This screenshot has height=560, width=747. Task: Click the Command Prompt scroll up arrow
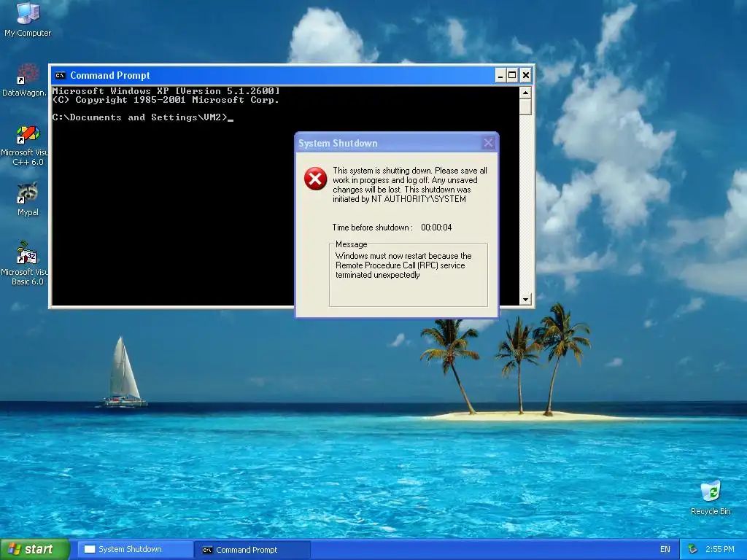[525, 93]
